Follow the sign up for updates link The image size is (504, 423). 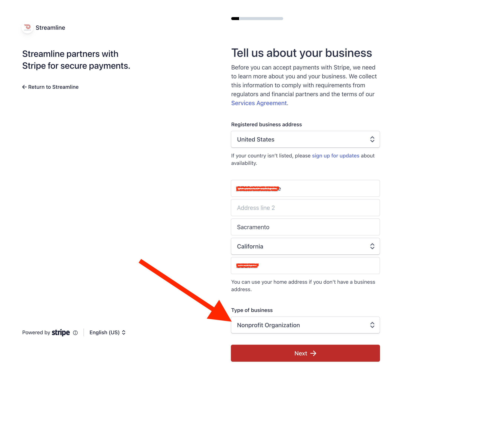(336, 156)
